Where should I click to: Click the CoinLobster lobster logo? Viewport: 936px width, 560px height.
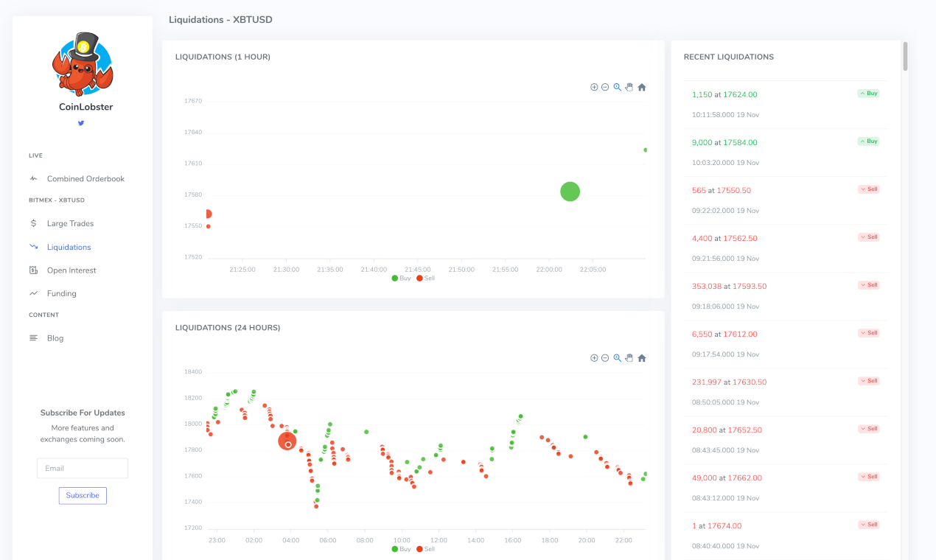[x=82, y=65]
